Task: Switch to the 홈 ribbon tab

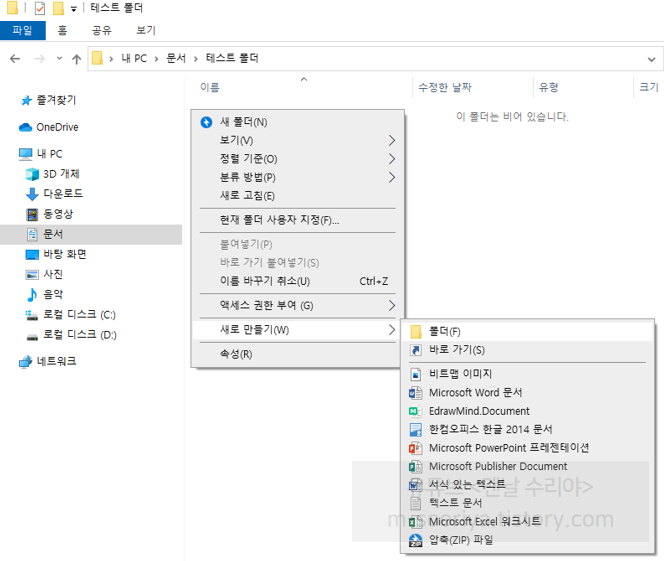Action: 62,30
